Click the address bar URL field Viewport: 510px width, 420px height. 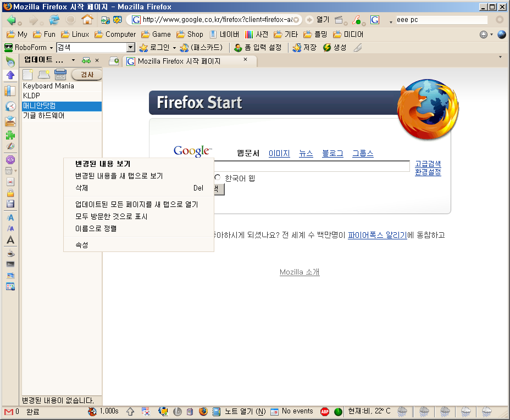tap(217, 20)
